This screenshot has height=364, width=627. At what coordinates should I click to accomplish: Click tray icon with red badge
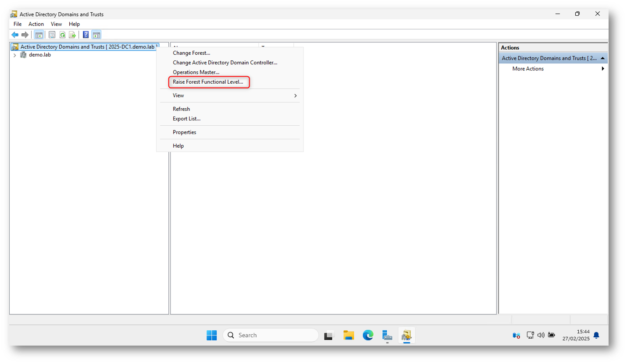coord(517,336)
